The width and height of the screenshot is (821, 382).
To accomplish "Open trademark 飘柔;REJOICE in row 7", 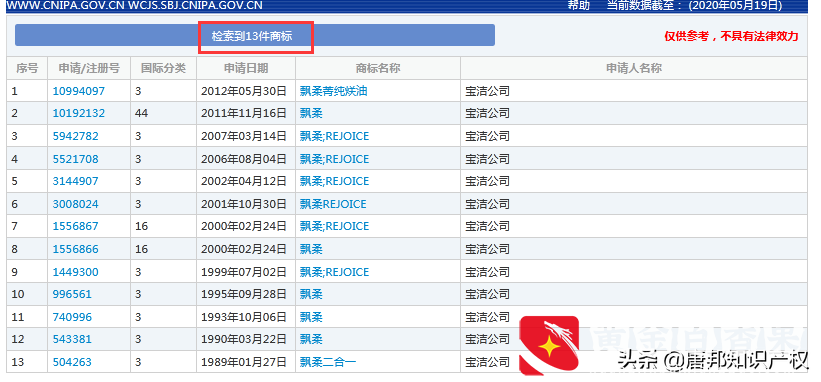I will tap(334, 226).
